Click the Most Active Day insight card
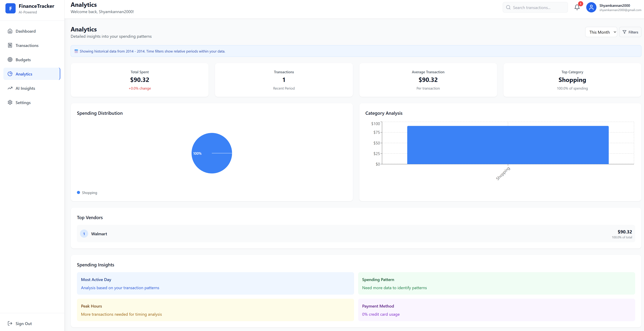This screenshot has height=331, width=644. tap(215, 283)
